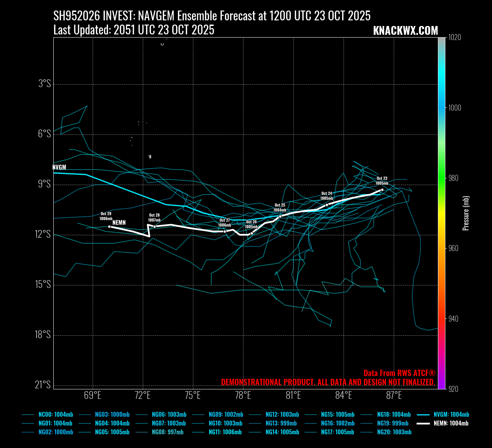Click the NEMN label near track end

coord(119,223)
